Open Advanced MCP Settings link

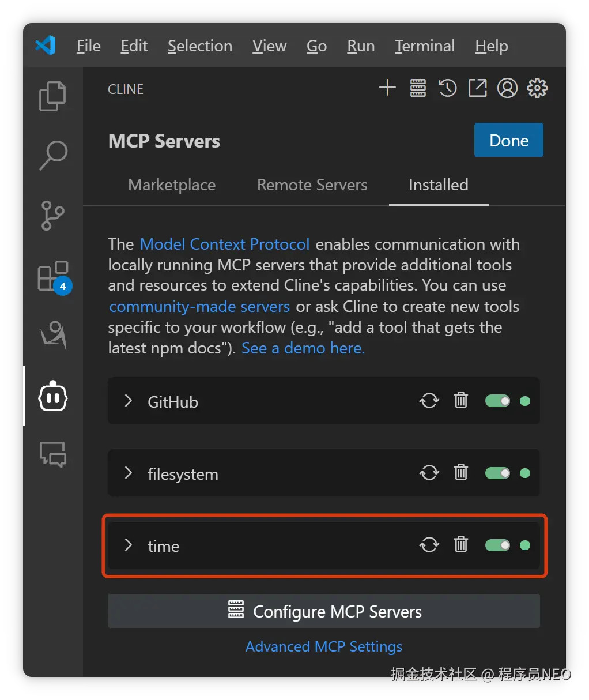pos(324,646)
